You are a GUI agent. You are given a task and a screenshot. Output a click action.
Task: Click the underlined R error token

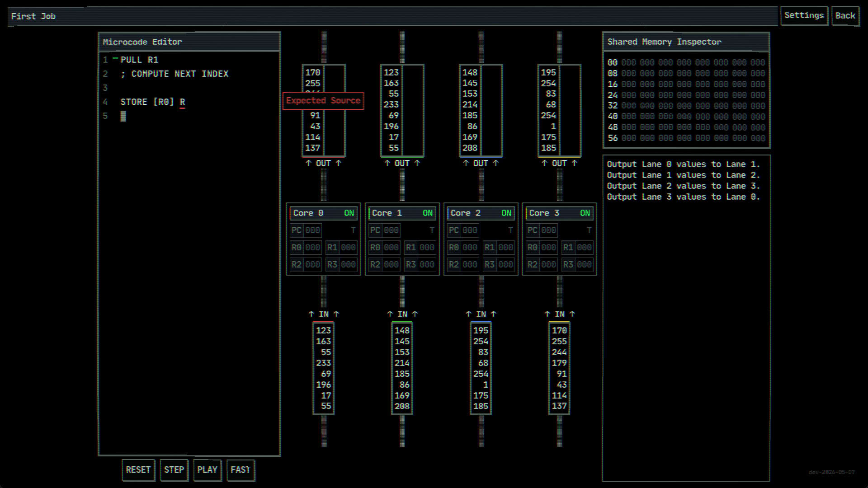(x=182, y=102)
